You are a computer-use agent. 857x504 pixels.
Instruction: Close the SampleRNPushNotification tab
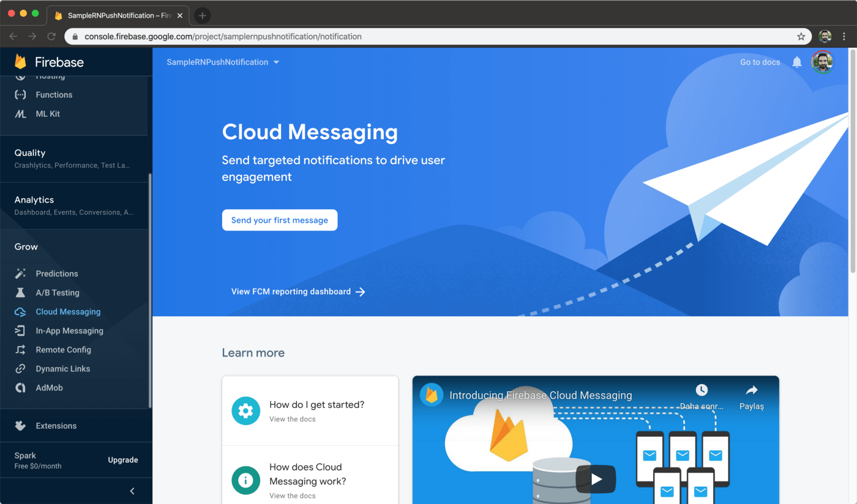180,15
